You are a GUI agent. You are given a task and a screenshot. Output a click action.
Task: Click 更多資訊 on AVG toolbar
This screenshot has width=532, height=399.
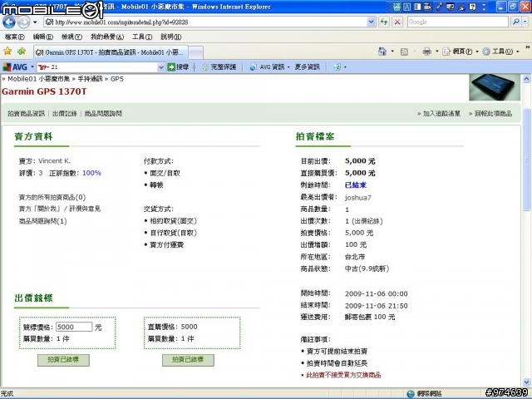[x=307, y=67]
